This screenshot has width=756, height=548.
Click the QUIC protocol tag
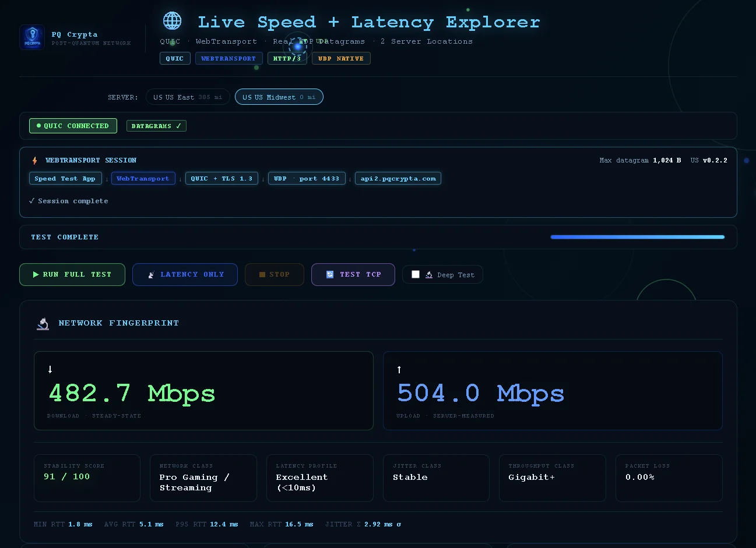175,58
